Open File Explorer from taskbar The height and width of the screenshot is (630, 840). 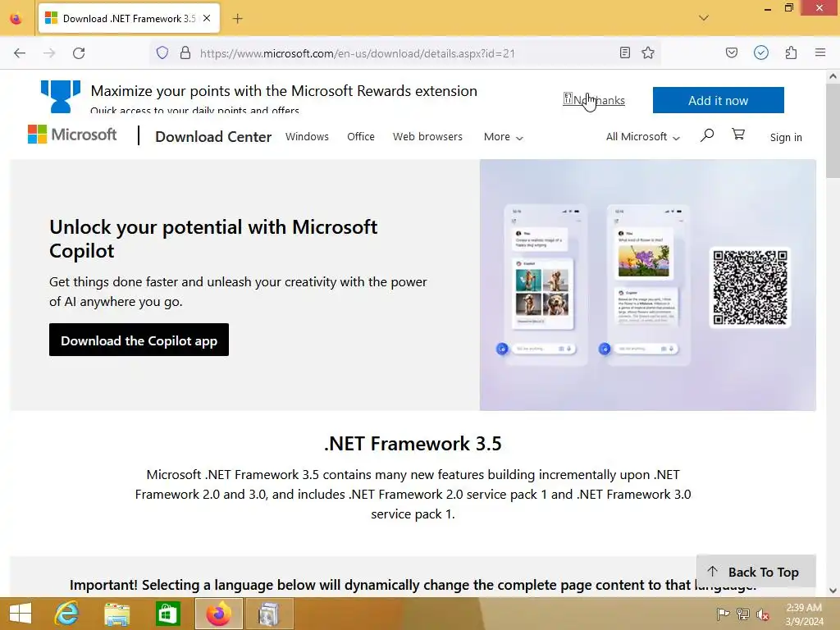point(116,614)
